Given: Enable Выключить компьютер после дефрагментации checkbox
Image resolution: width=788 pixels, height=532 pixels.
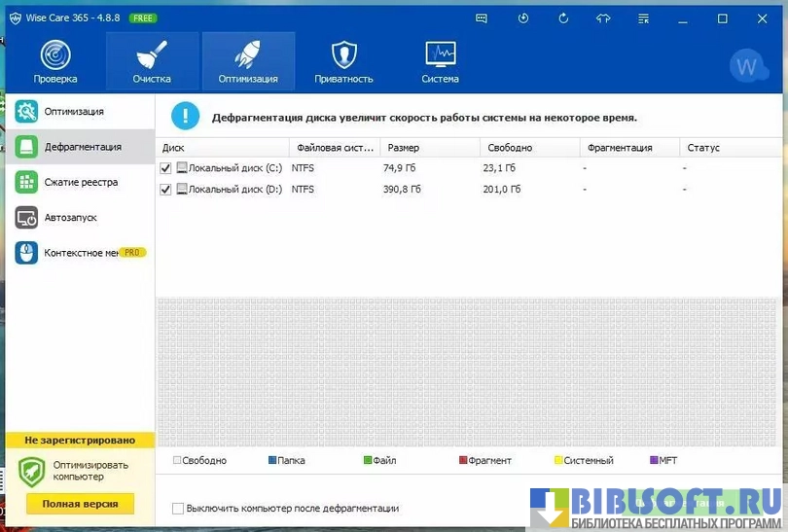Looking at the screenshot, I should click(x=178, y=509).
